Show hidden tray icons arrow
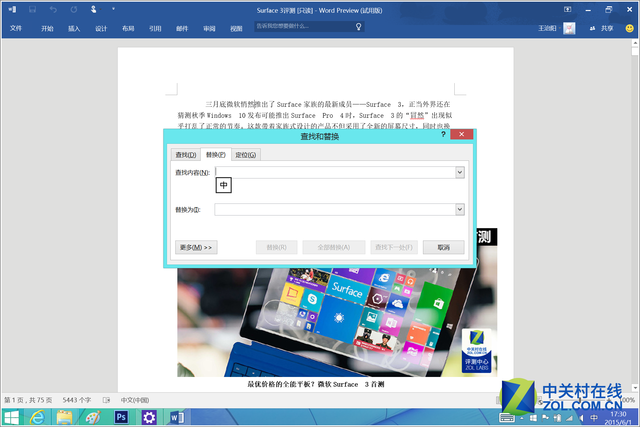640x427 pixels. [522, 418]
